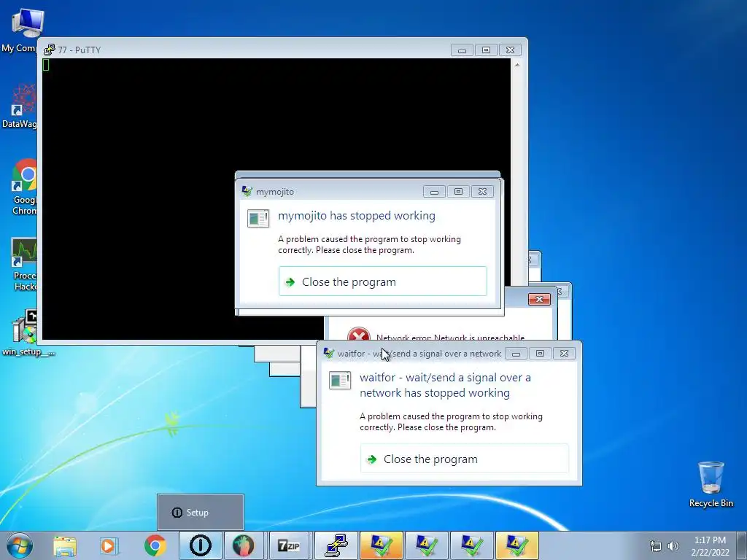Minimize the PuTTY window
The width and height of the screenshot is (747, 560).
click(462, 50)
